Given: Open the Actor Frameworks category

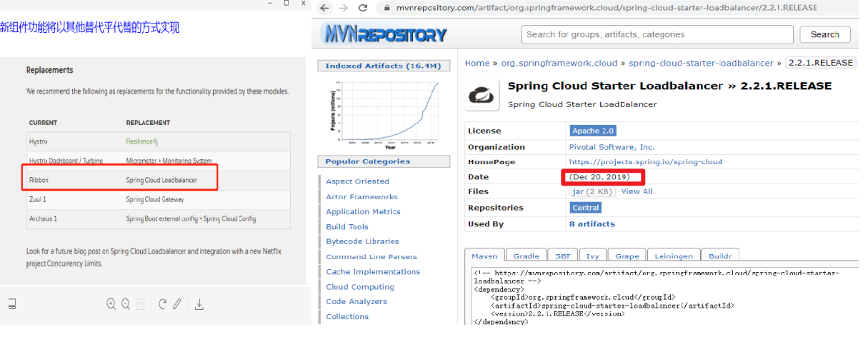Looking at the screenshot, I should [362, 196].
